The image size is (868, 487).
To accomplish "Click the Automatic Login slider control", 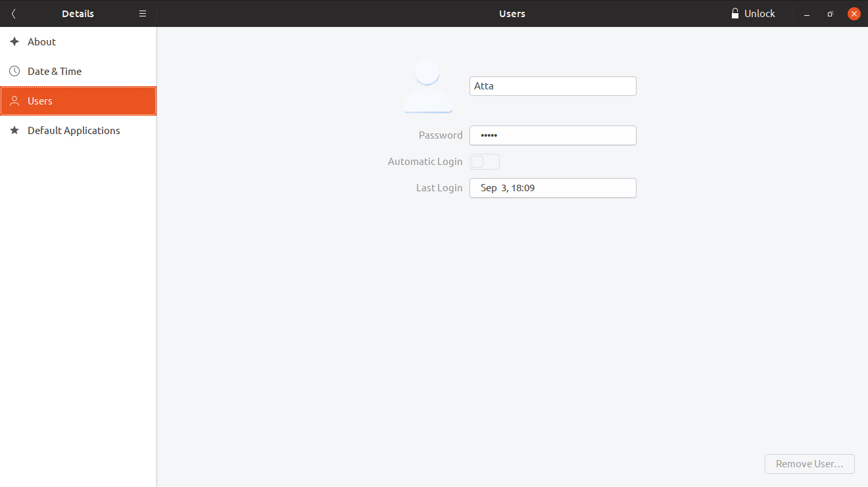I will pos(485,161).
